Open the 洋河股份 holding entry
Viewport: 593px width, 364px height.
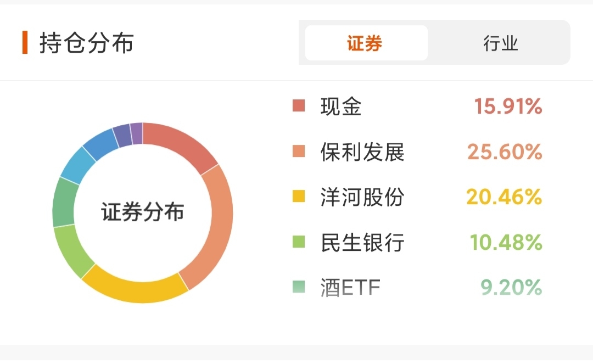coord(362,197)
